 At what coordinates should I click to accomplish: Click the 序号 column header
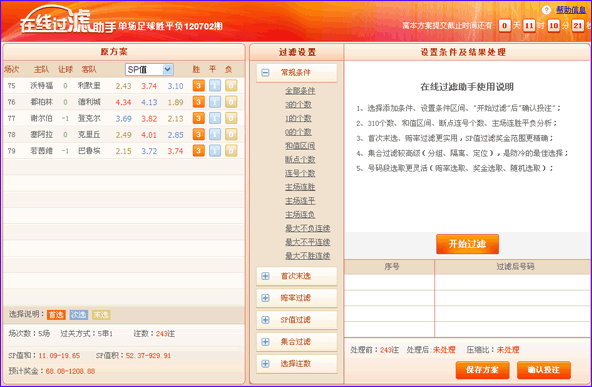[x=390, y=267]
